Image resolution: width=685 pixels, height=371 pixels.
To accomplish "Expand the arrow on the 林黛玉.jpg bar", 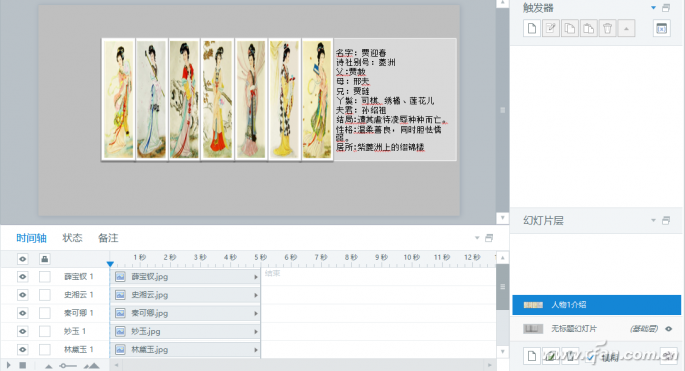I will click(x=256, y=350).
